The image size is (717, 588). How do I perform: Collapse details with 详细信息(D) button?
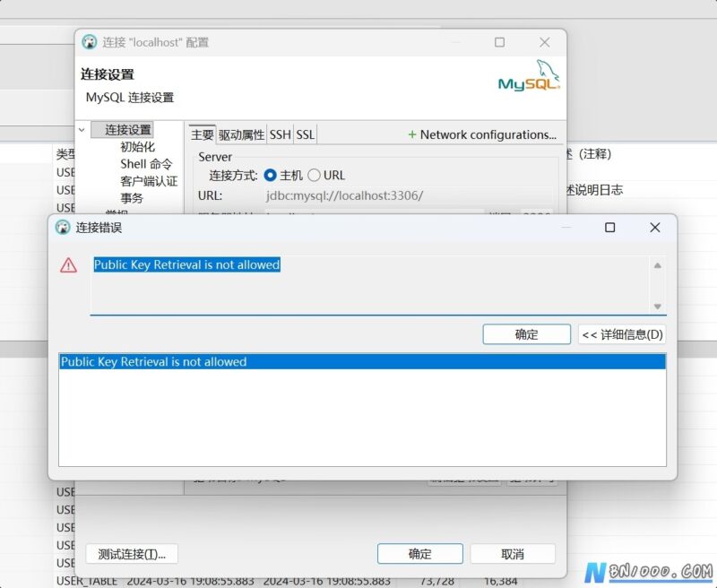click(x=622, y=334)
